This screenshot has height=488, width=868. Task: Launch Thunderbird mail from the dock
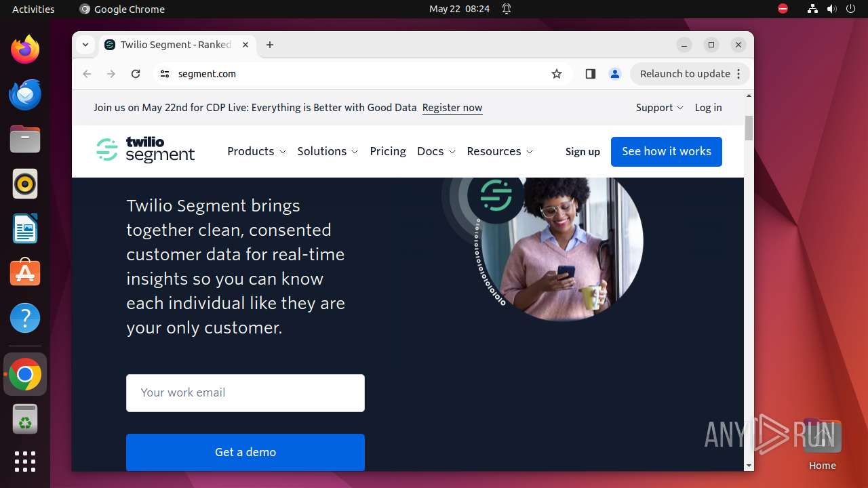[x=25, y=94]
